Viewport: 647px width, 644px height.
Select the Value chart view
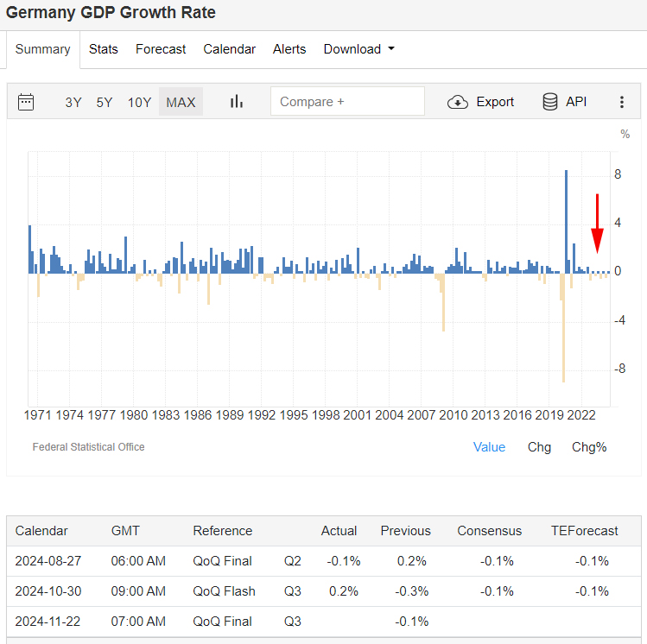489,447
